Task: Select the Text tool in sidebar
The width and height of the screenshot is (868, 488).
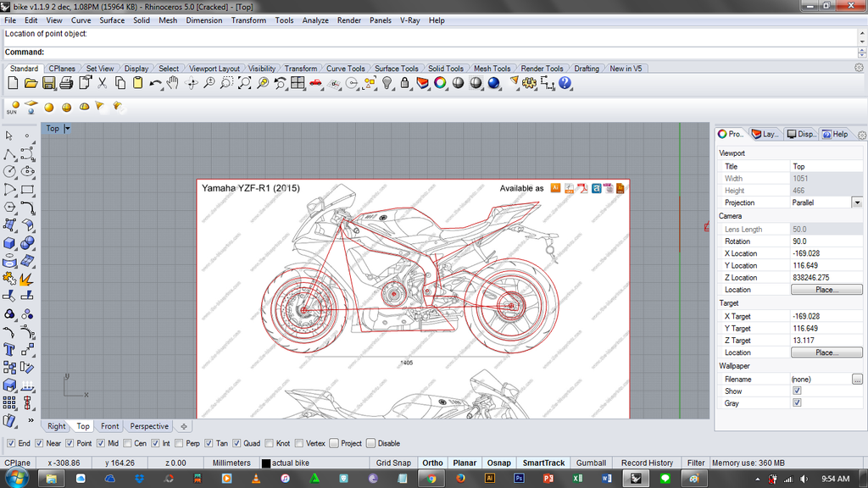Action: [9, 350]
